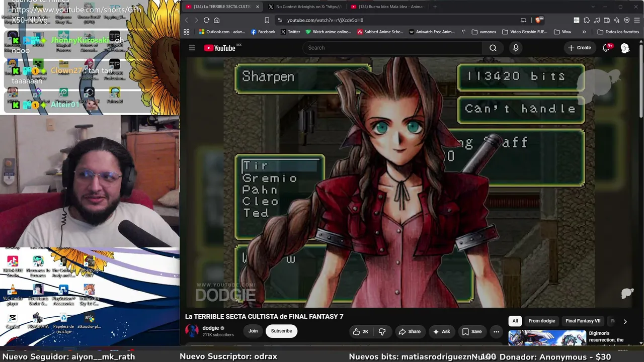The image size is (644, 362).
Task: Open the Watch anime online bookmark
Action: tap(328, 32)
